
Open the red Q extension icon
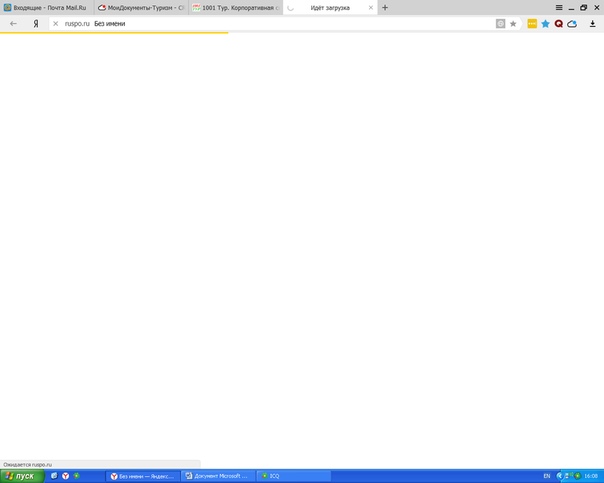[559, 23]
